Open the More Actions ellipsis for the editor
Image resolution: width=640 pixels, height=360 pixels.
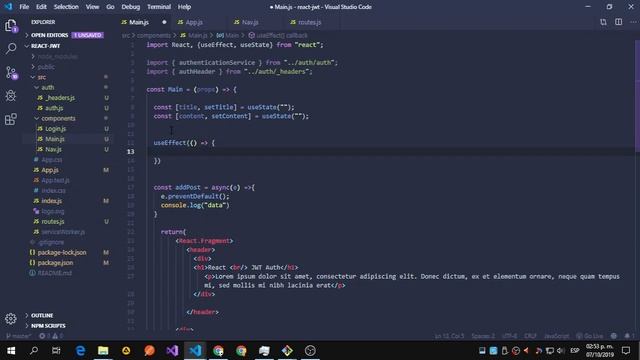(x=633, y=22)
